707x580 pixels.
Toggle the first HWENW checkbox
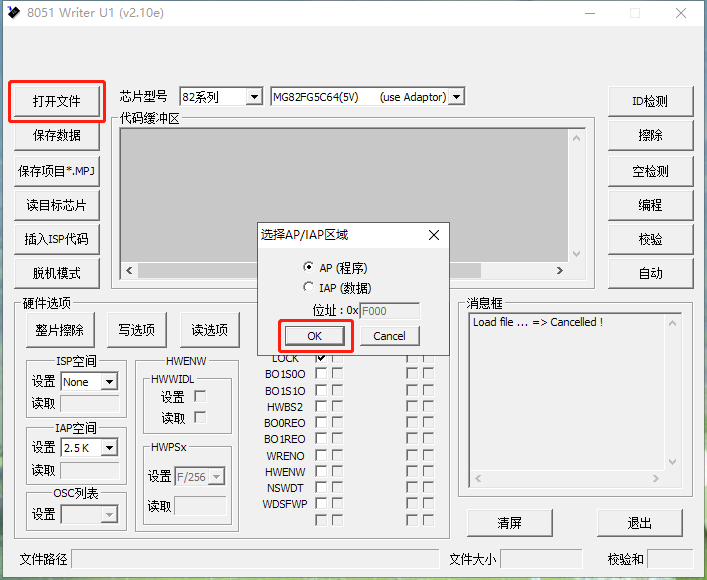pyautogui.click(x=321, y=471)
